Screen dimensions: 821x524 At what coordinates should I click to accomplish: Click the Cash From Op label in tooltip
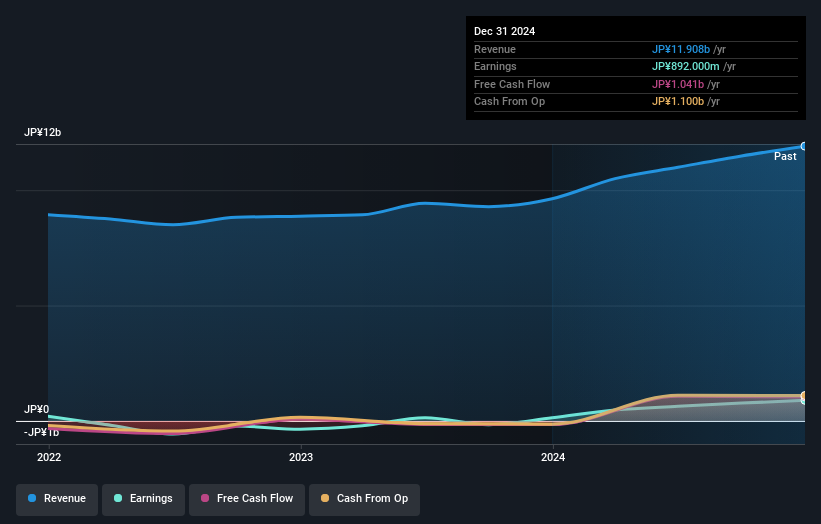pos(509,102)
